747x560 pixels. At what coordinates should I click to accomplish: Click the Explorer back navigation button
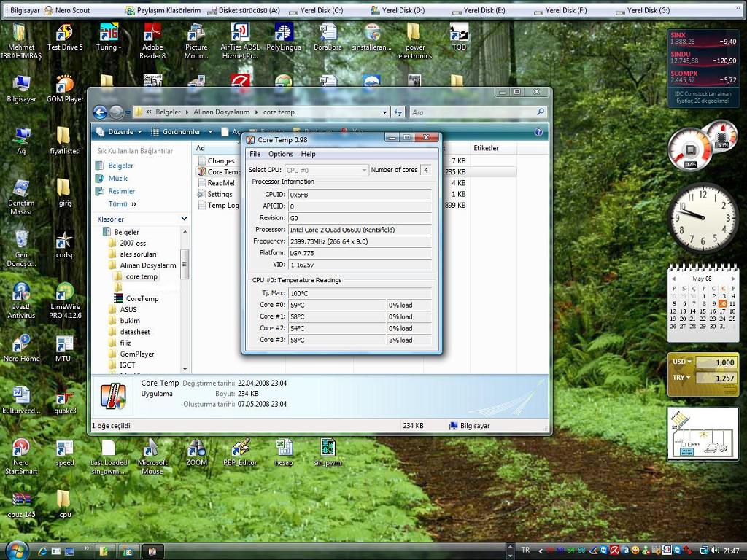[x=100, y=112]
